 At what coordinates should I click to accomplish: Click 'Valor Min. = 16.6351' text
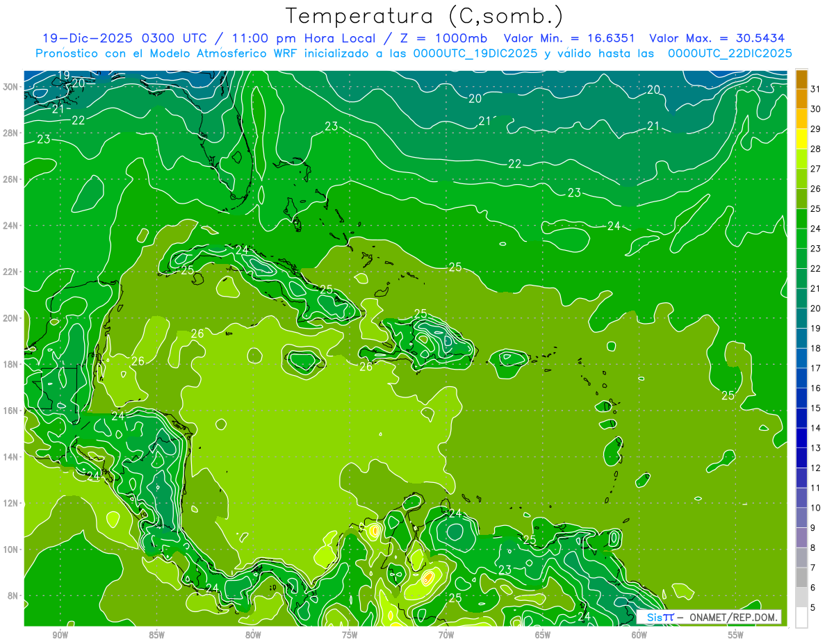[570, 38]
